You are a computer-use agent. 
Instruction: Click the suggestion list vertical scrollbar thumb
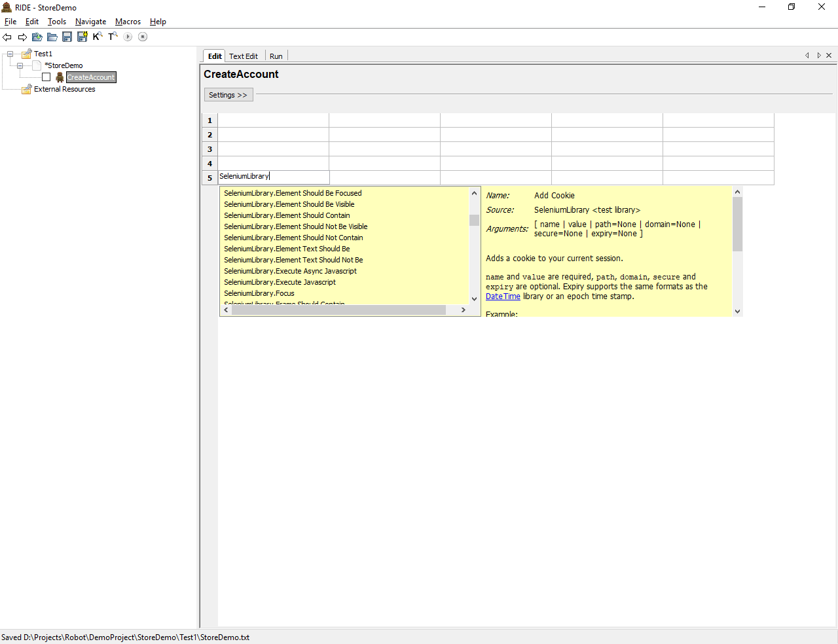pyautogui.click(x=475, y=219)
